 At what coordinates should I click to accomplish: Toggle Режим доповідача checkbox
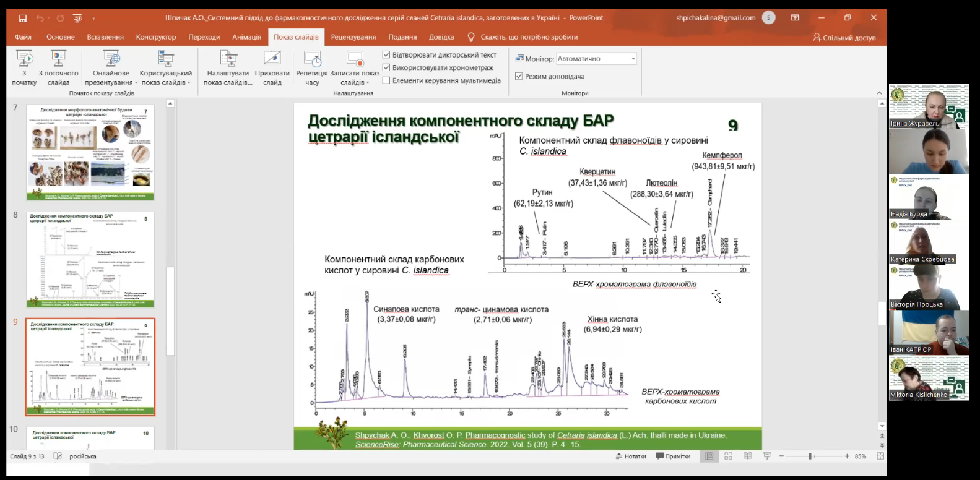pyautogui.click(x=519, y=76)
